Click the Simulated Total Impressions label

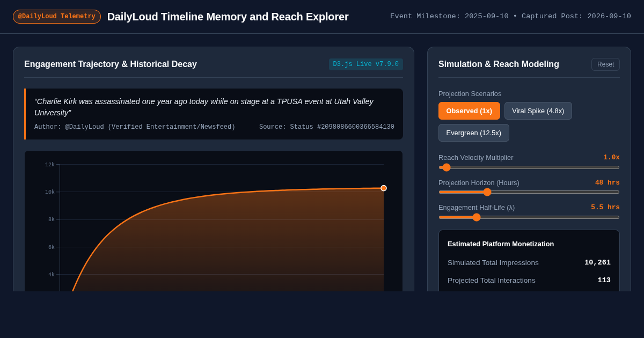(493, 262)
